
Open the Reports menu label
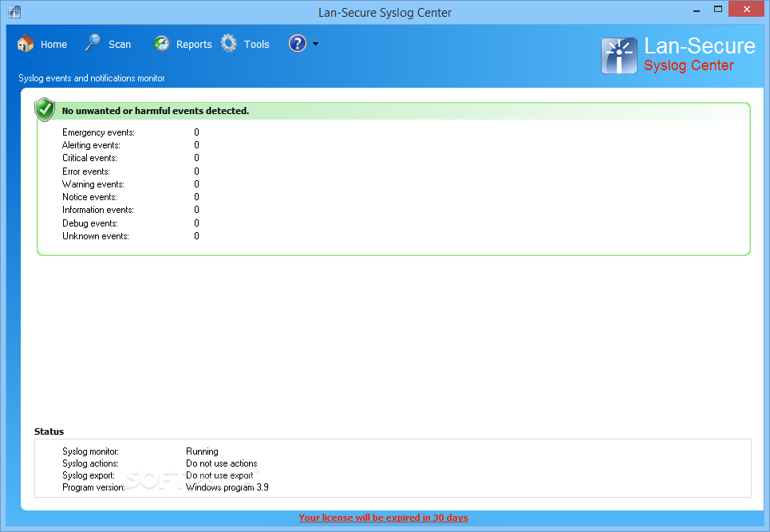click(194, 44)
